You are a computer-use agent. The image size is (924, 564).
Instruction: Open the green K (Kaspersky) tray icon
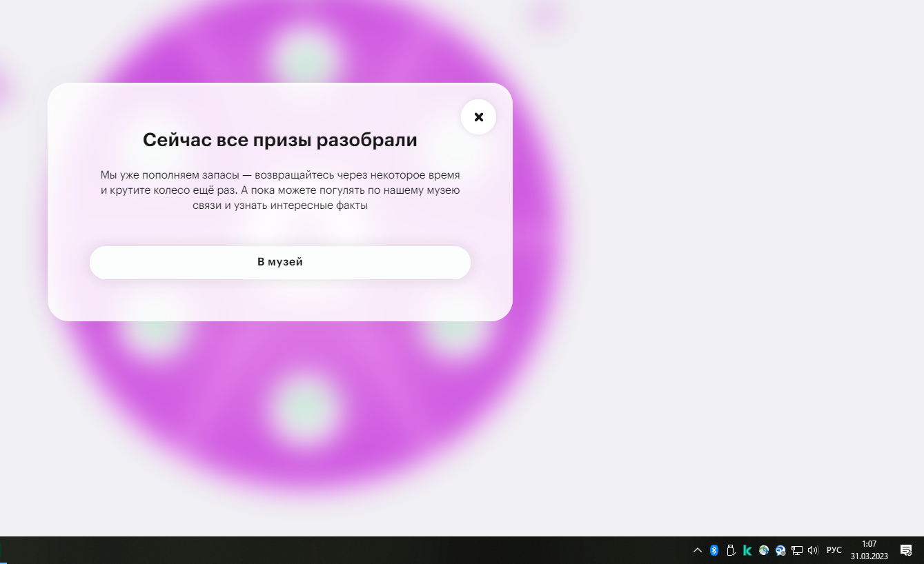pyautogui.click(x=747, y=550)
